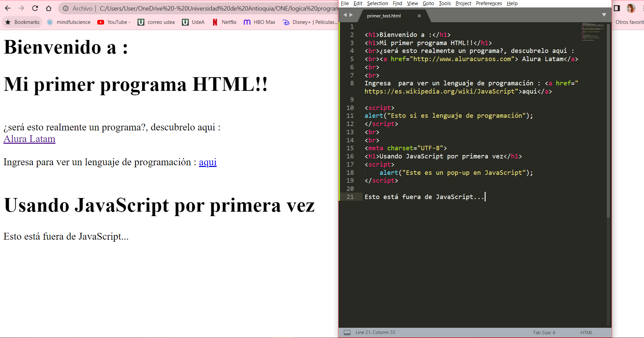
Task: Click the Wikipedia URL code line
Action: (458, 91)
